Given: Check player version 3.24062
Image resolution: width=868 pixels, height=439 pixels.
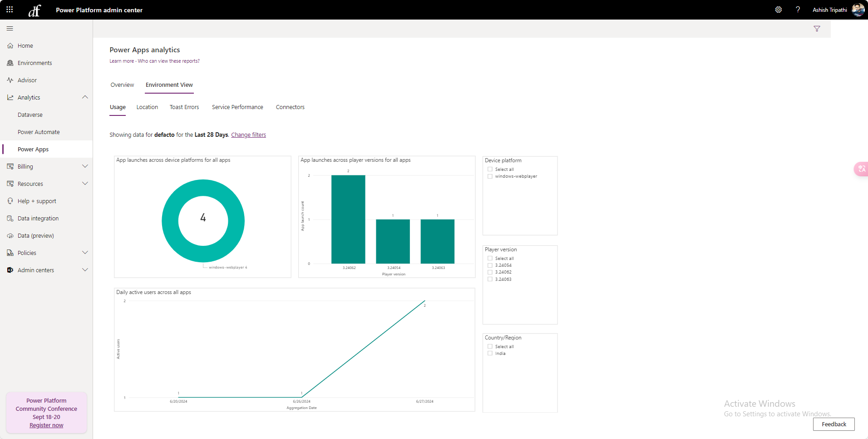Looking at the screenshot, I should 490,272.
